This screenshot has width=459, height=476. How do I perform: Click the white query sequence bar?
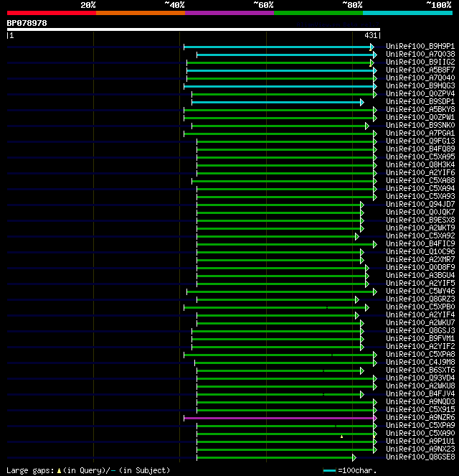pos(194,29)
